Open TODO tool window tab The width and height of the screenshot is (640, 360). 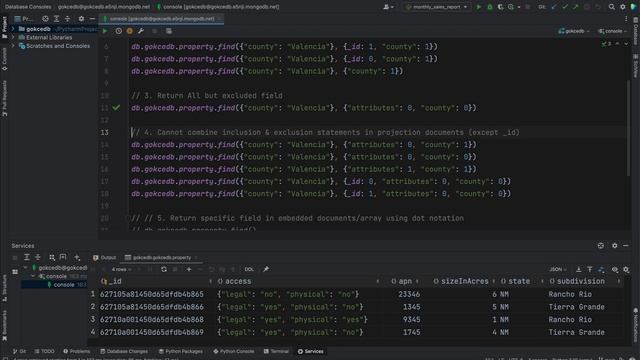(x=44, y=351)
